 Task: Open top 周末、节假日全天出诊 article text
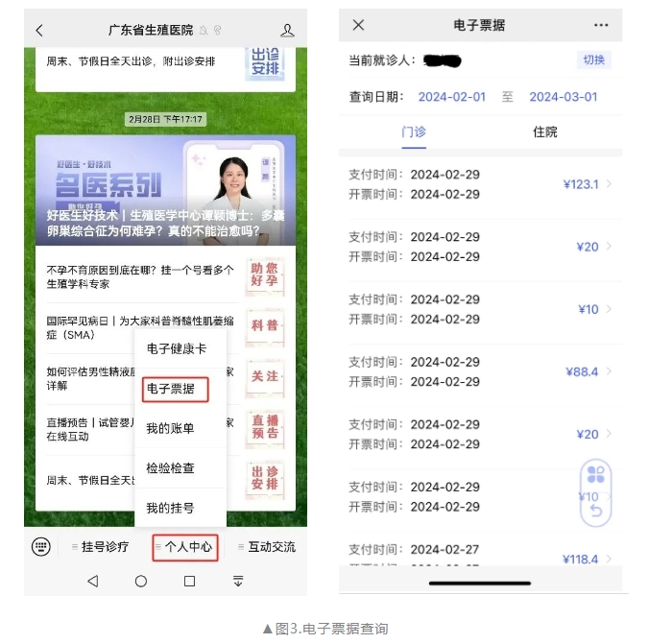[131, 61]
